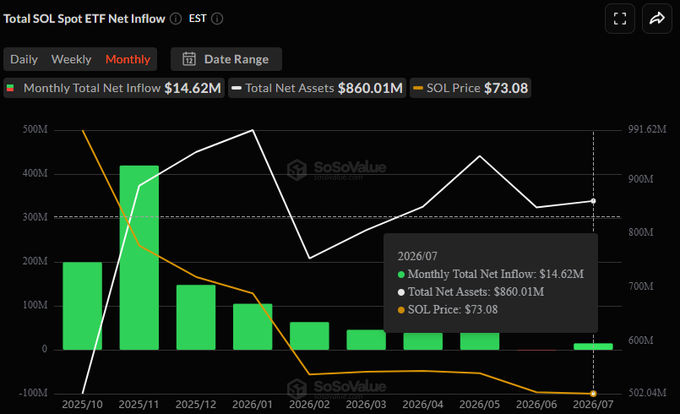Click the 2026/03 green inflow bar
680x414 pixels.
point(366,340)
